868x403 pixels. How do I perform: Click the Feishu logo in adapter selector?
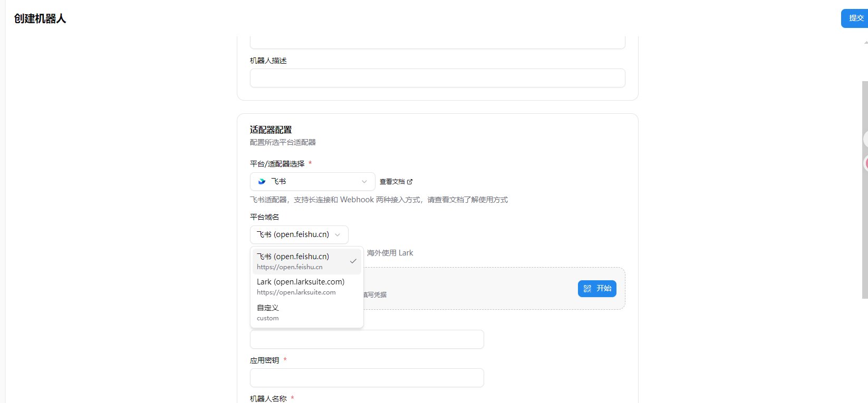coord(262,181)
